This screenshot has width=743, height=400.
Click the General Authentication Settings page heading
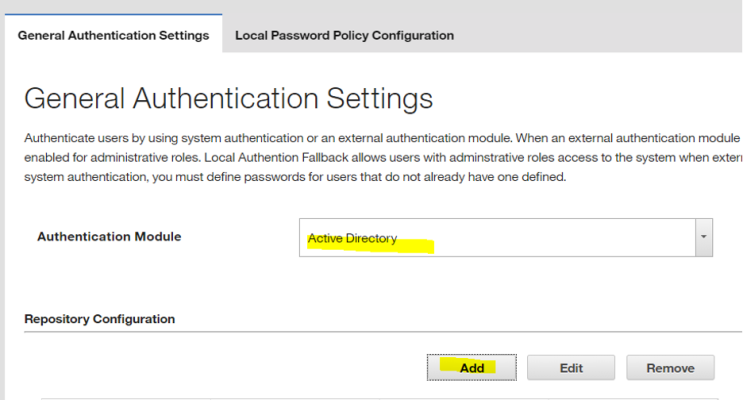click(228, 98)
